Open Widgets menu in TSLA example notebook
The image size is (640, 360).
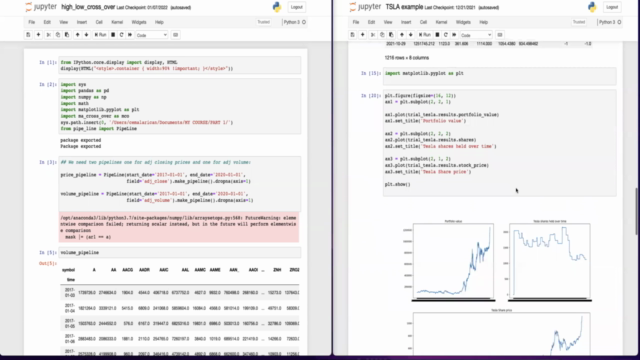click(x=463, y=22)
